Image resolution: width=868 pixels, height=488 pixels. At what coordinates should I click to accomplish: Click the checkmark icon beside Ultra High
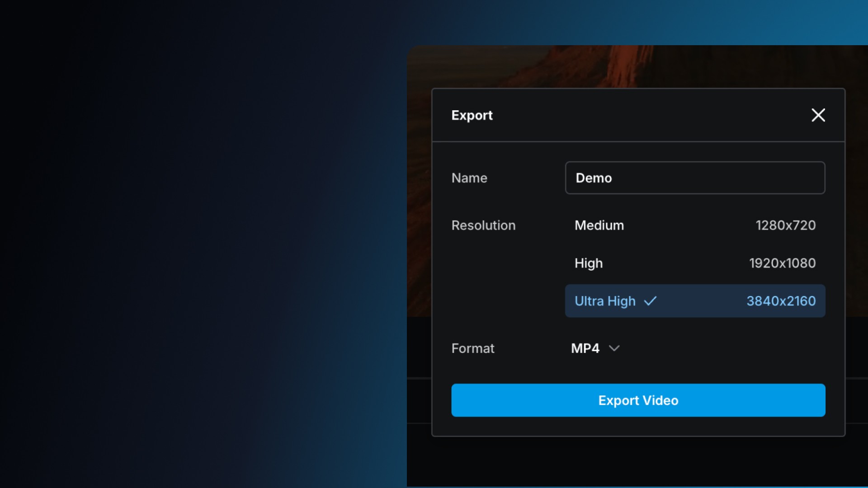(x=650, y=301)
